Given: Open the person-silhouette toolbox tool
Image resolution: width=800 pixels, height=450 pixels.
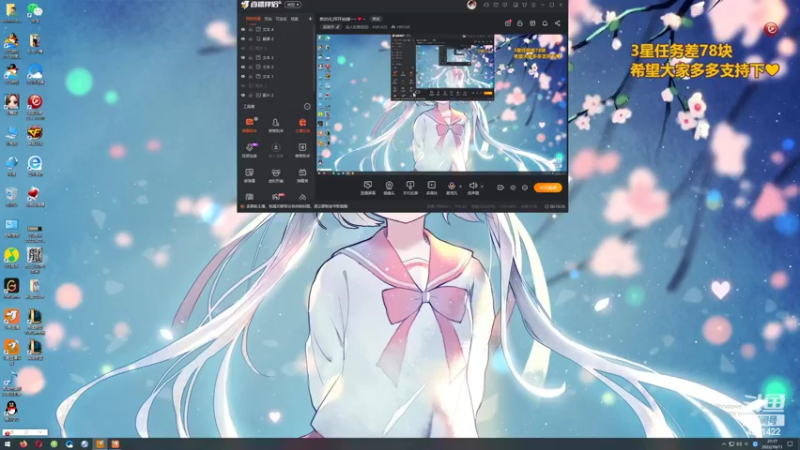Looking at the screenshot, I should [x=276, y=125].
